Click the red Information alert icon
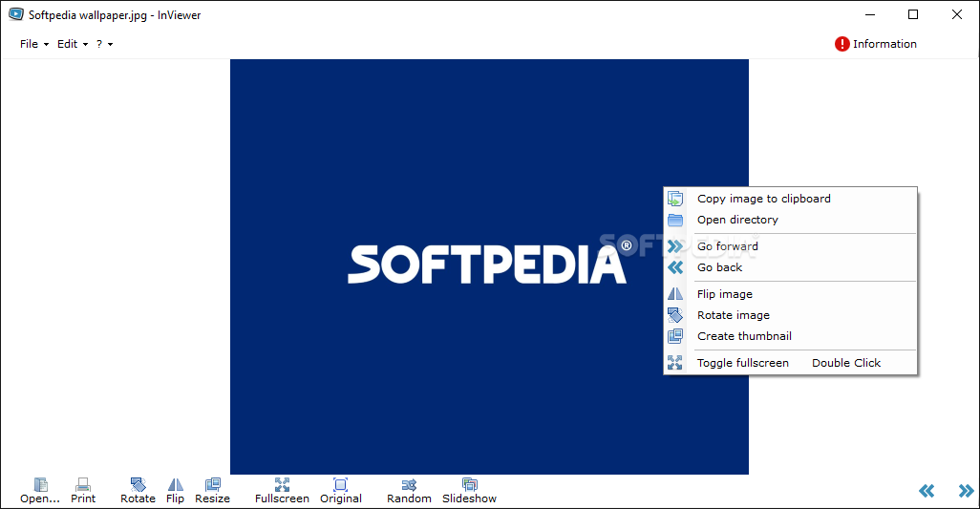The image size is (980, 509). pos(842,44)
